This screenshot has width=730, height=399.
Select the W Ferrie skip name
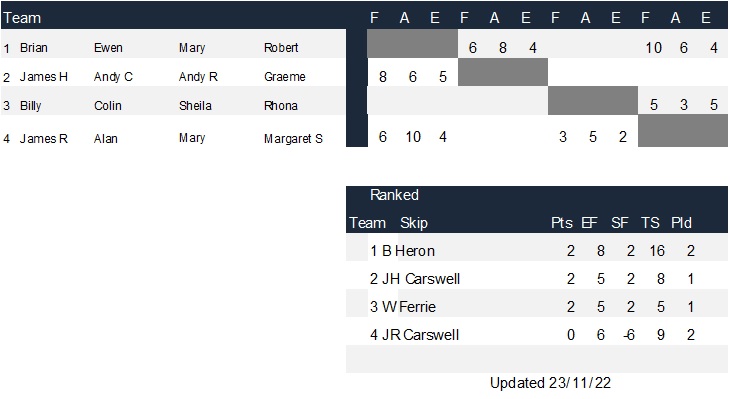[409, 307]
